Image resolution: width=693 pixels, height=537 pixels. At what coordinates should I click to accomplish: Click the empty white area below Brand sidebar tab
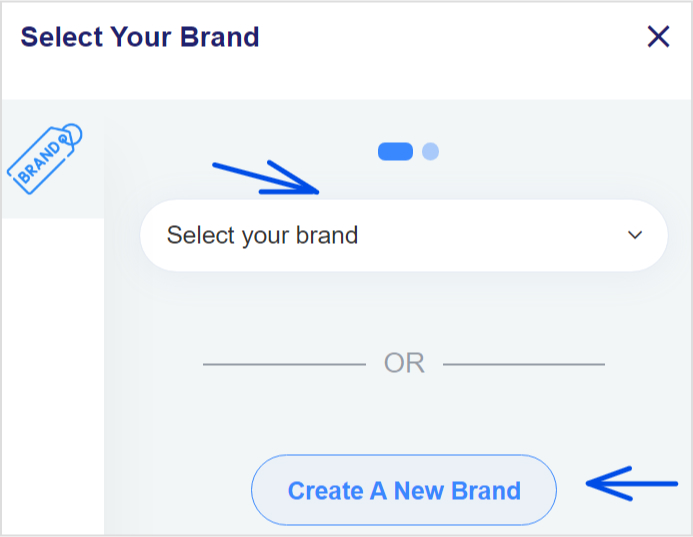coord(53,376)
